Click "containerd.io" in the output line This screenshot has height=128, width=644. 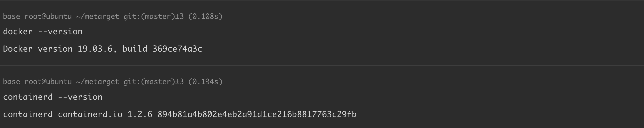[x=90, y=114]
